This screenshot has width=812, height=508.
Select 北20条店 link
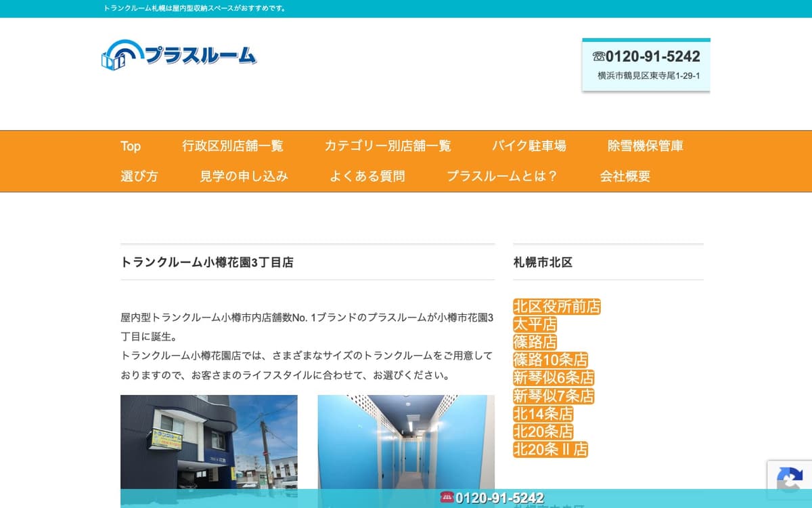click(543, 431)
